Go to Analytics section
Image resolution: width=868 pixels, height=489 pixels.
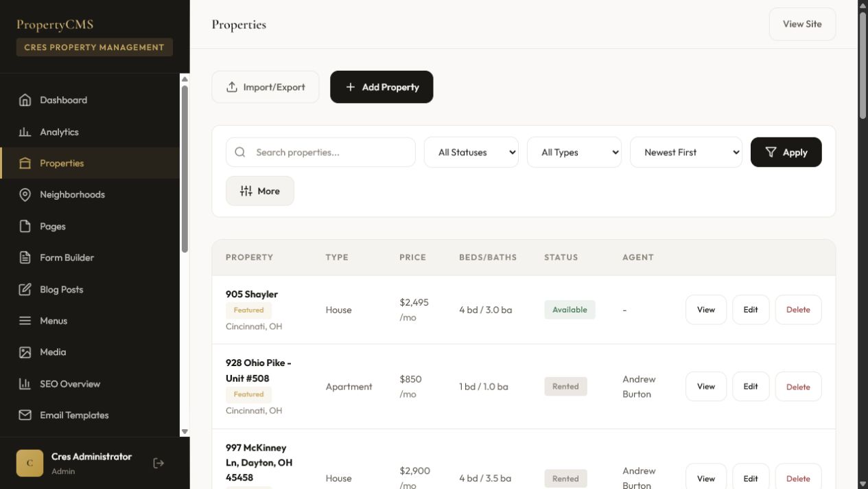pos(90,132)
